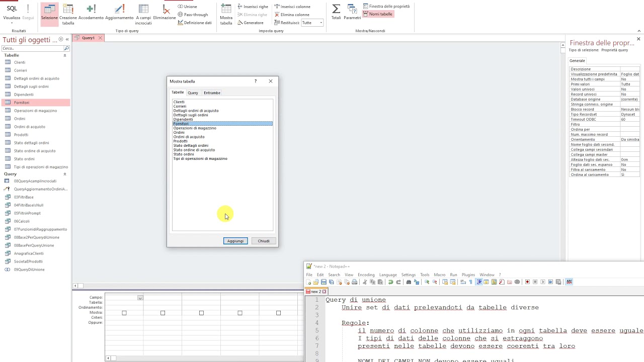
Task: Choose the Accodamento query type
Action: tap(91, 13)
